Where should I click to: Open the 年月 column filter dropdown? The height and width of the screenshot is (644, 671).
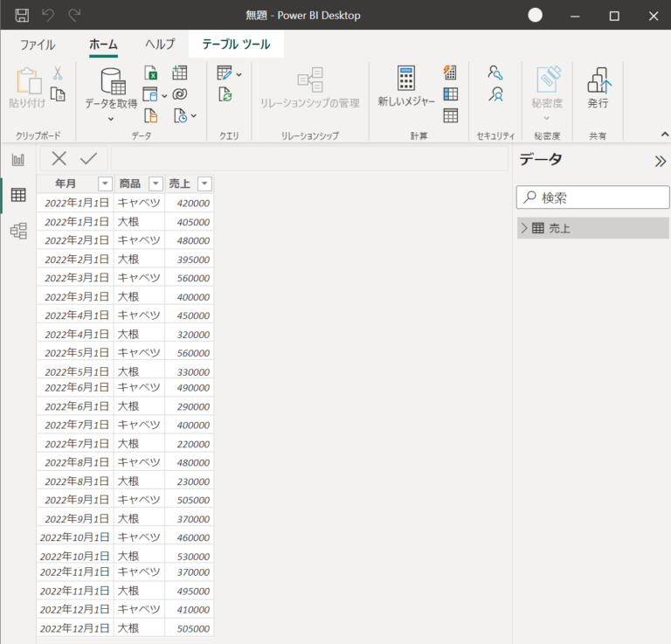point(104,184)
